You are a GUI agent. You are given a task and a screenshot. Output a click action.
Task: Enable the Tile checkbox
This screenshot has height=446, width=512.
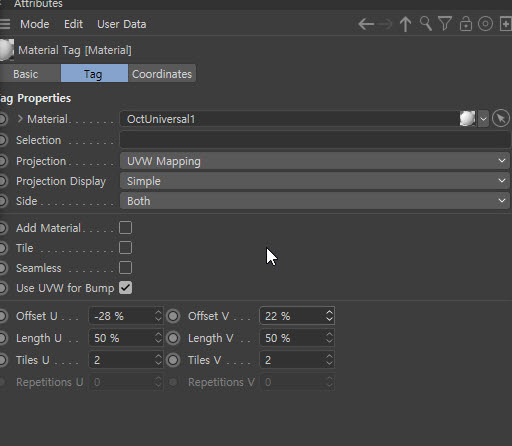point(125,248)
